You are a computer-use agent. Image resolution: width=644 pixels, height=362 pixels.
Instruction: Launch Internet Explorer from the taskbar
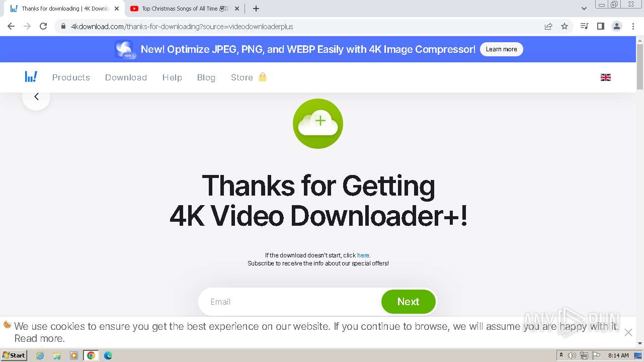[x=40, y=355]
